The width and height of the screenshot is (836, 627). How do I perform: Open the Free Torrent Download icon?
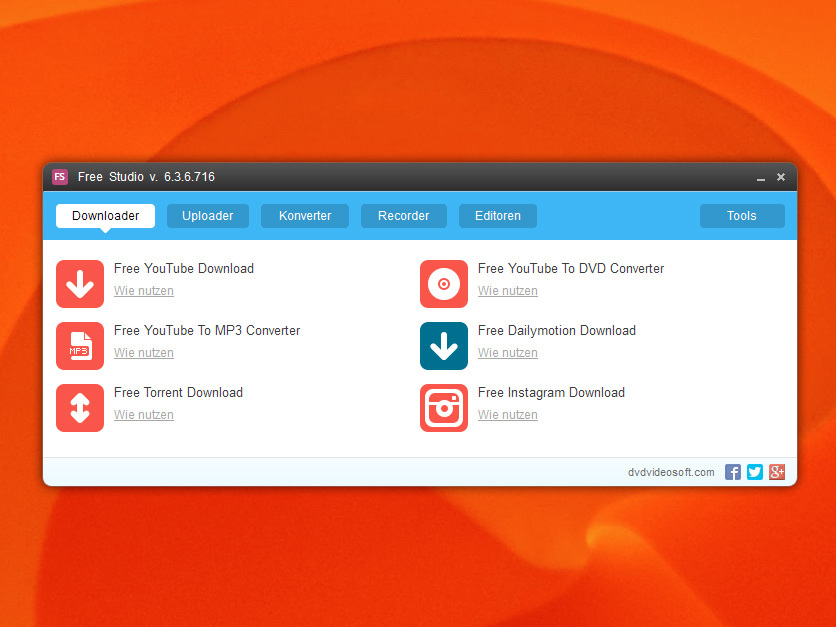point(80,408)
